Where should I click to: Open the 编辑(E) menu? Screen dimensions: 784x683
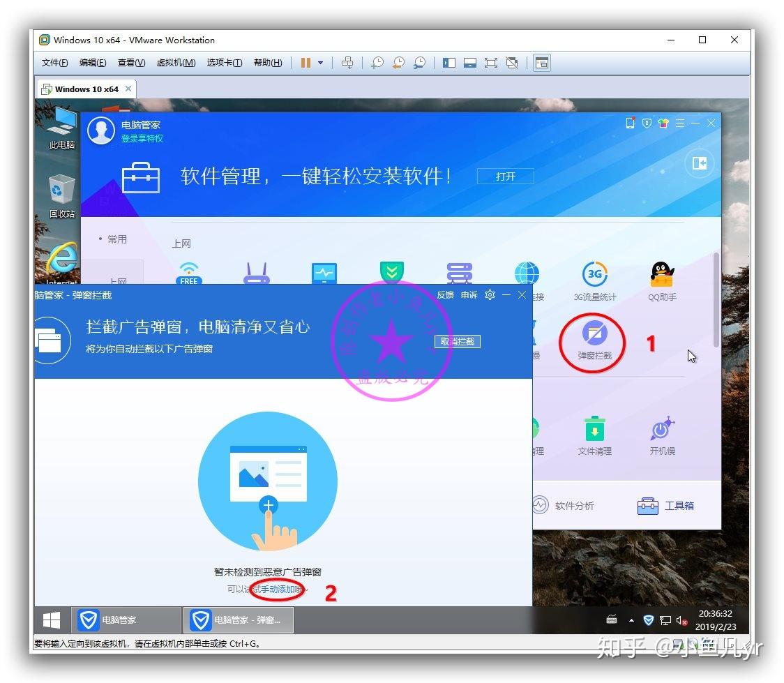click(x=93, y=63)
